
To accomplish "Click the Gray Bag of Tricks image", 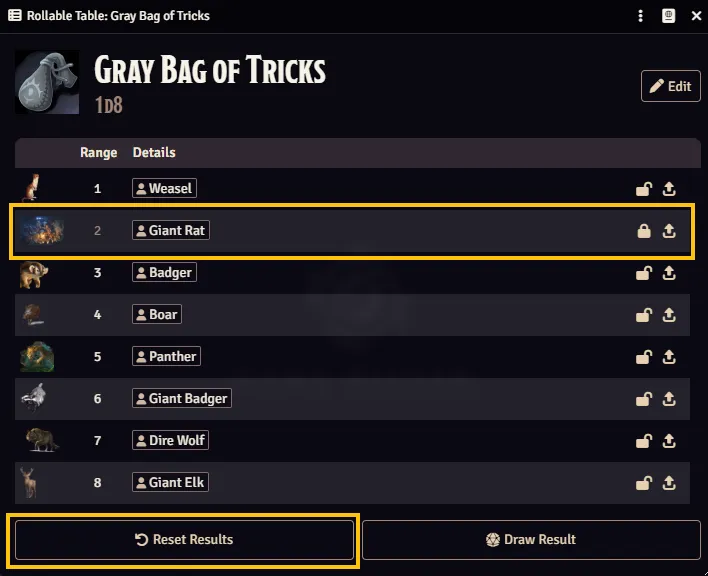I will pyautogui.click(x=47, y=82).
